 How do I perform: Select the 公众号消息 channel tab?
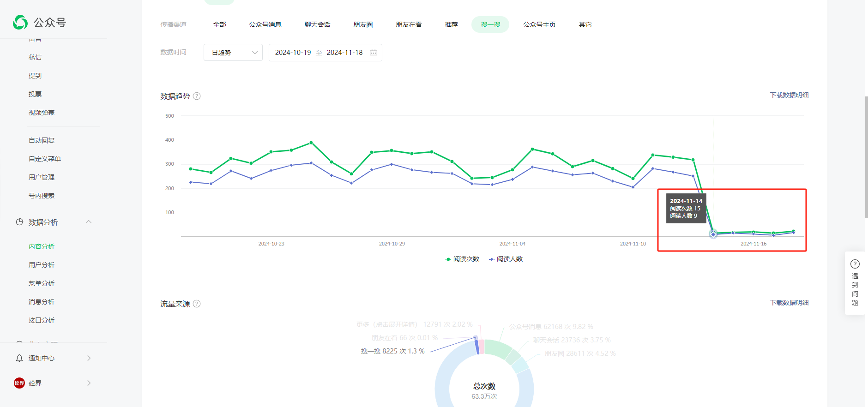point(265,24)
